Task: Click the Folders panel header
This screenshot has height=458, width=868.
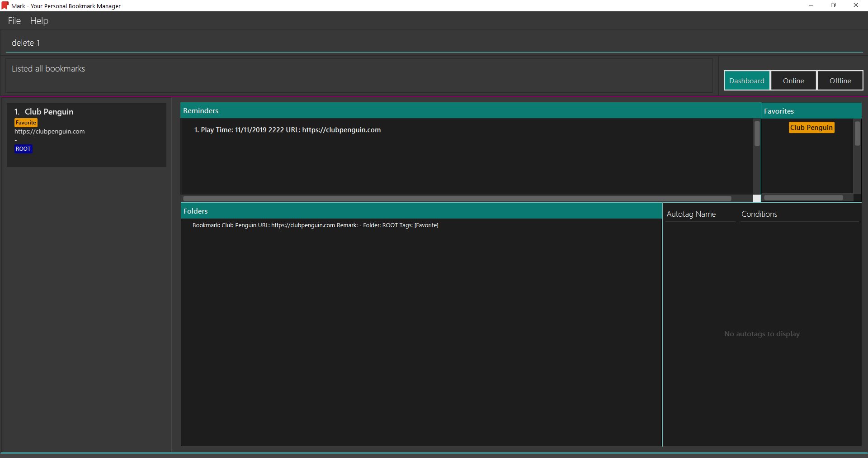Action: [421, 211]
